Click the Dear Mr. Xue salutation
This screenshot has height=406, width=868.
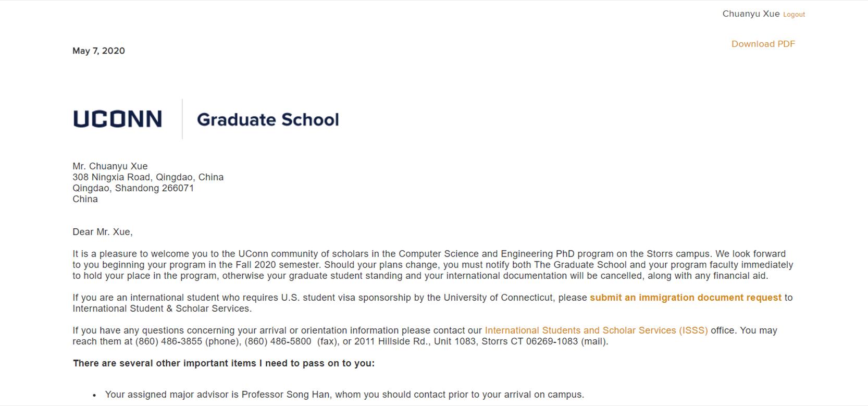[103, 232]
